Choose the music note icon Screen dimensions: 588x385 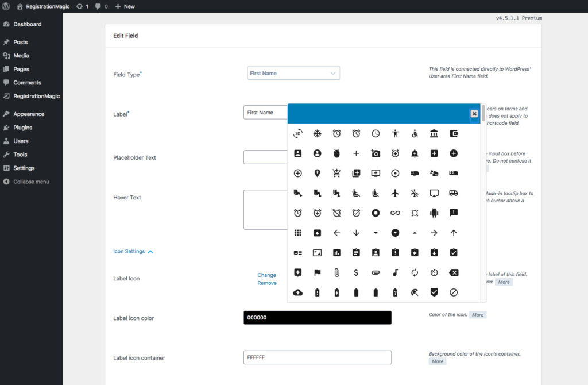point(395,273)
